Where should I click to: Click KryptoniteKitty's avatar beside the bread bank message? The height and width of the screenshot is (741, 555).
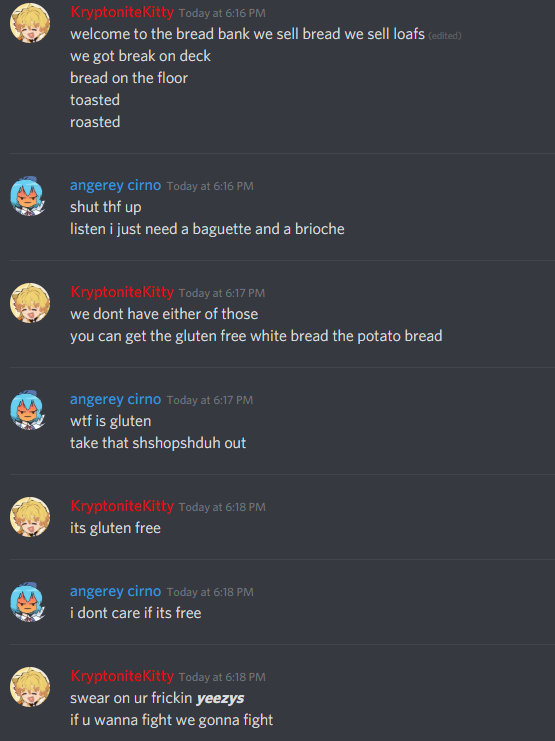click(x=30, y=23)
